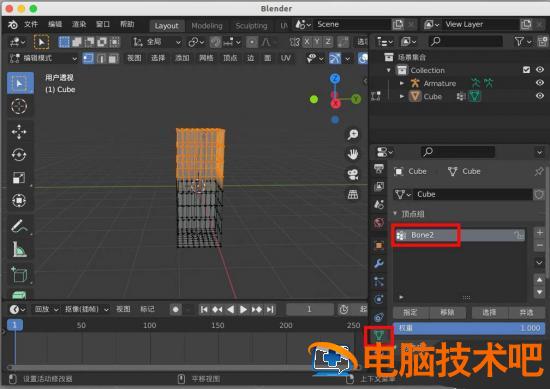Viewport: 550px width, 389px height.
Task: Select the Scale tool
Action: tap(19, 178)
